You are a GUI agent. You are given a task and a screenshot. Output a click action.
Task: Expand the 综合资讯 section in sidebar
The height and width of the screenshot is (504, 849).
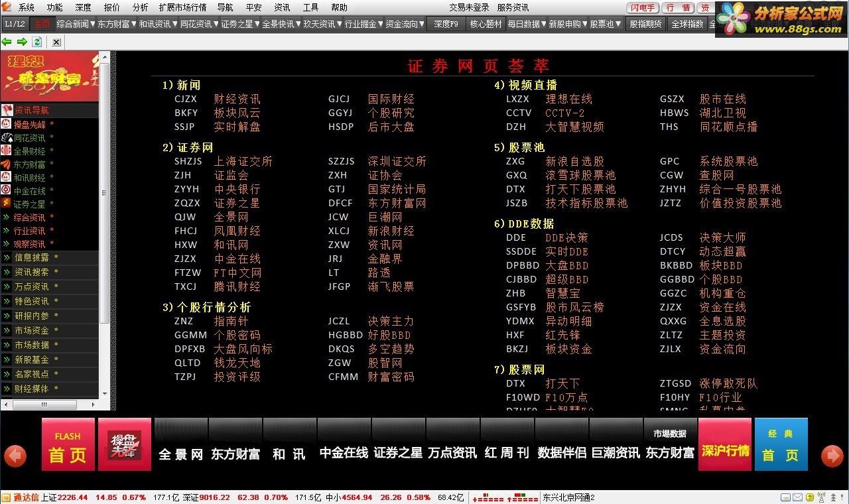pos(7,218)
